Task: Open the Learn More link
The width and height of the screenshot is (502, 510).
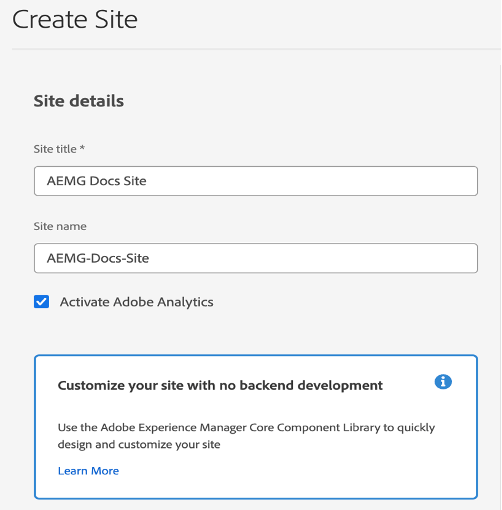Action: coord(88,471)
